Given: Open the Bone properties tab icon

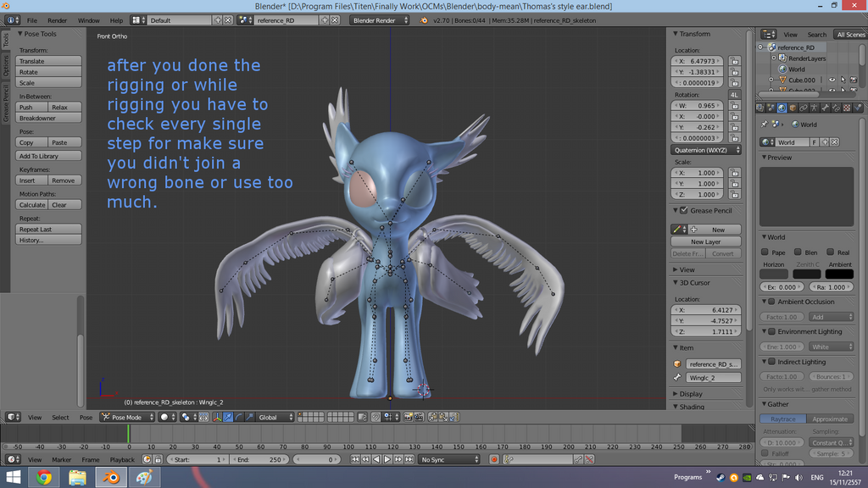Looking at the screenshot, I should pos(825,108).
